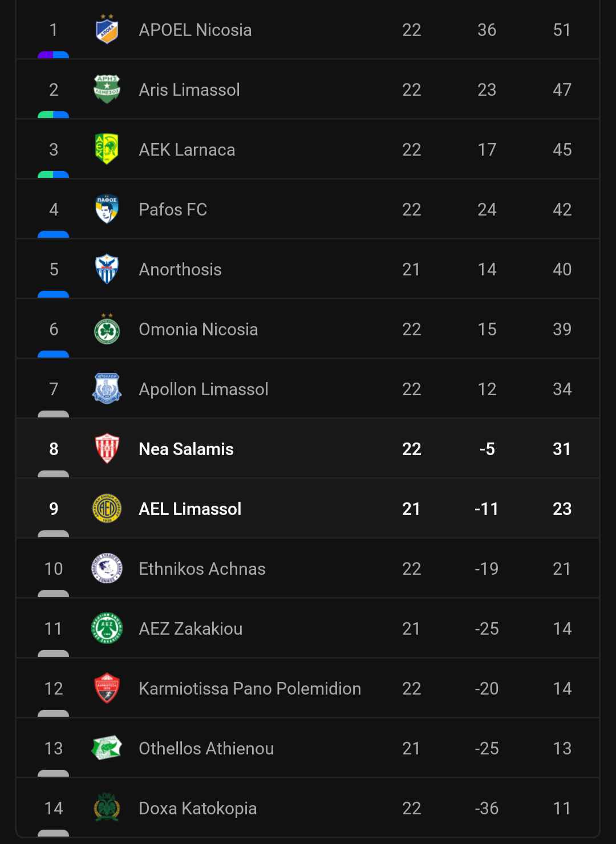Tap the Doxa Katokopia crest icon
Image resolution: width=616 pixels, height=844 pixels.
pyautogui.click(x=107, y=808)
